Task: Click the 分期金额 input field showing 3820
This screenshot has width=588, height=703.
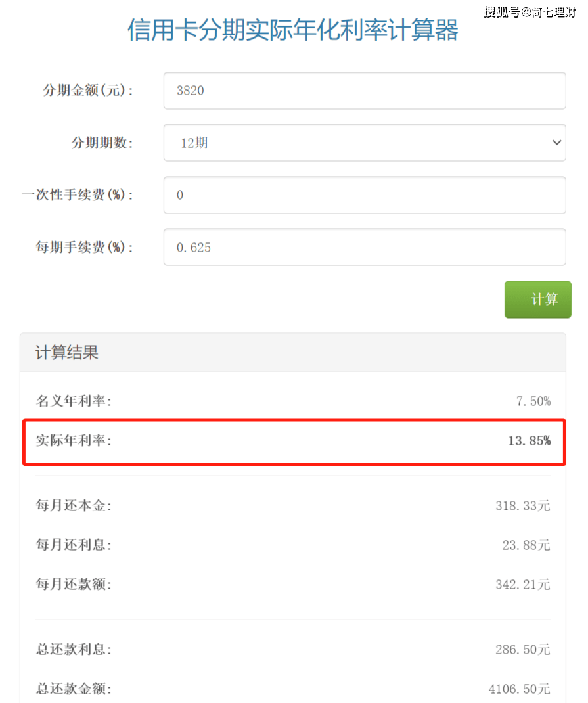Action: coord(364,91)
